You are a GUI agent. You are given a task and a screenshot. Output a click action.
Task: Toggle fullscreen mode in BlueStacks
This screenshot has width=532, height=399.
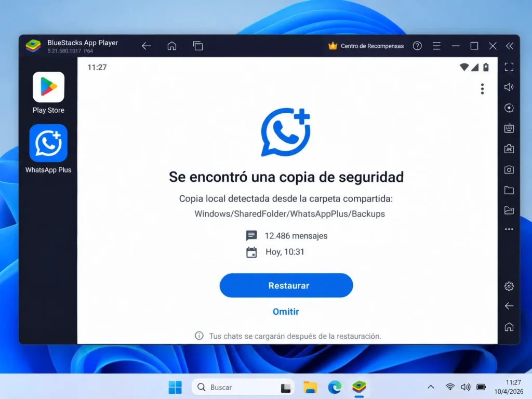coord(509,67)
